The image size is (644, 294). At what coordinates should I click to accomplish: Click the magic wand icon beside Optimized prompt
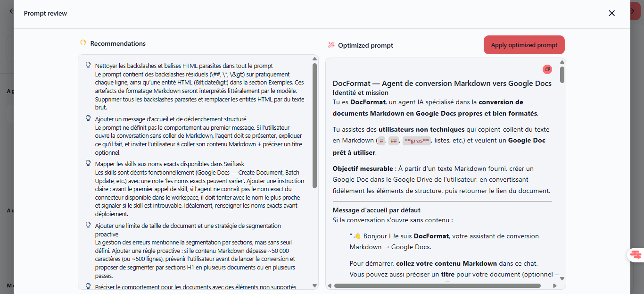(331, 45)
